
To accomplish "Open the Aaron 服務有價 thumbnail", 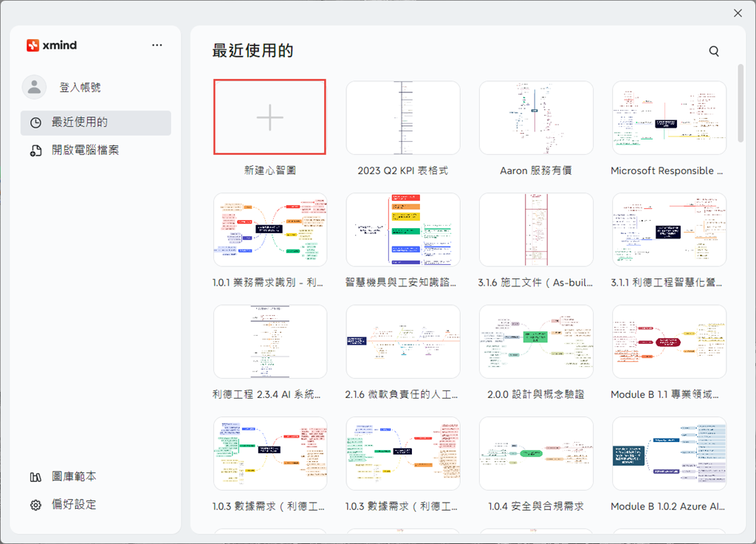I will tap(536, 117).
